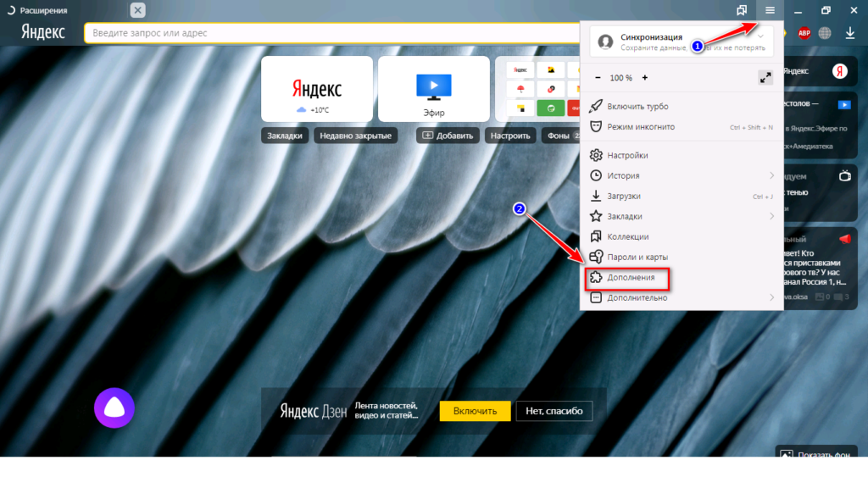
Task: Expand the Дополнительно submenu arrow
Action: click(x=771, y=297)
